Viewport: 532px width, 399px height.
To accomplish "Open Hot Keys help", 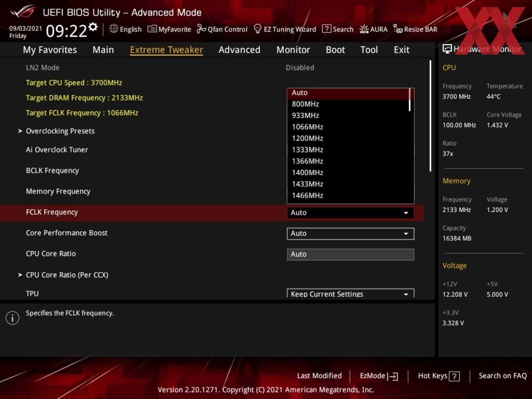I will (x=439, y=376).
